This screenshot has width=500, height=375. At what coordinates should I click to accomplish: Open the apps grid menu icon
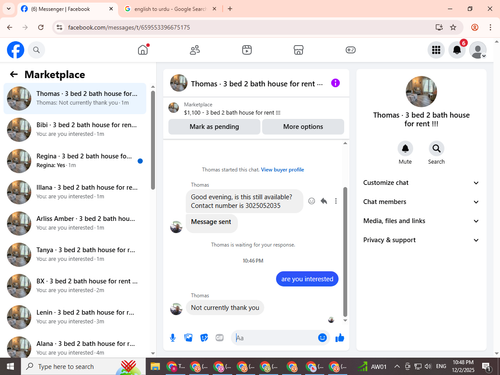tap(436, 50)
